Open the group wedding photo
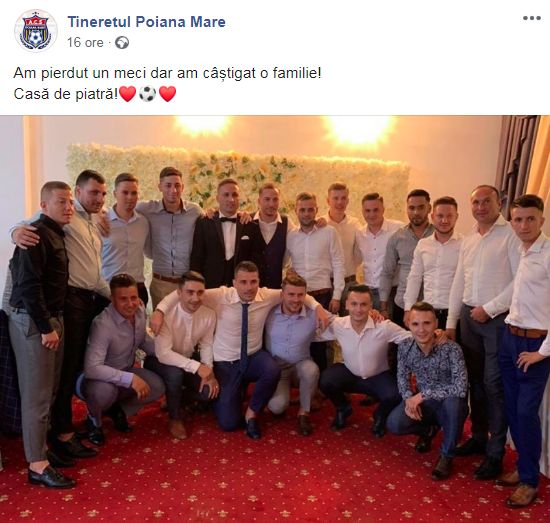The image size is (550, 523). (x=275, y=319)
